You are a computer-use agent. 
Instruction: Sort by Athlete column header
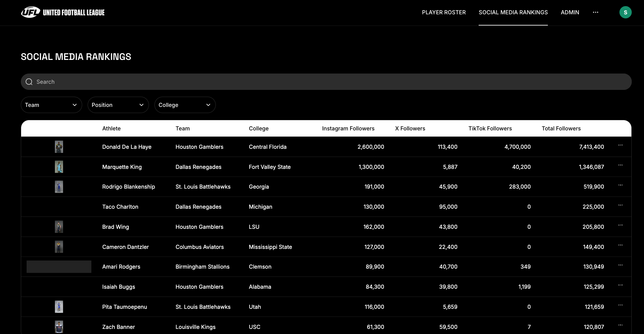coord(111,128)
